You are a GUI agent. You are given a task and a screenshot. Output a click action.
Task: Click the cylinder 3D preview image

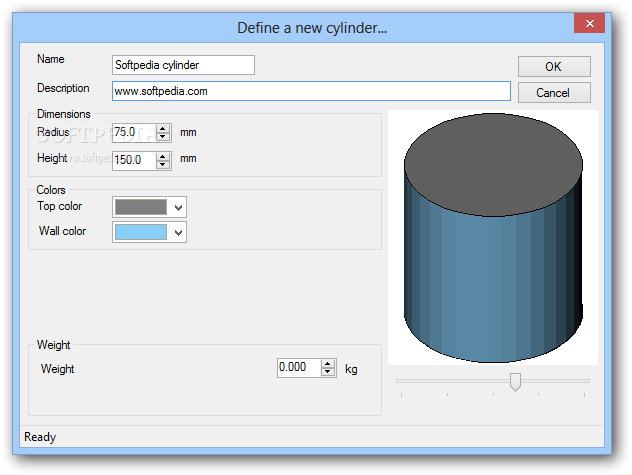pos(493,238)
